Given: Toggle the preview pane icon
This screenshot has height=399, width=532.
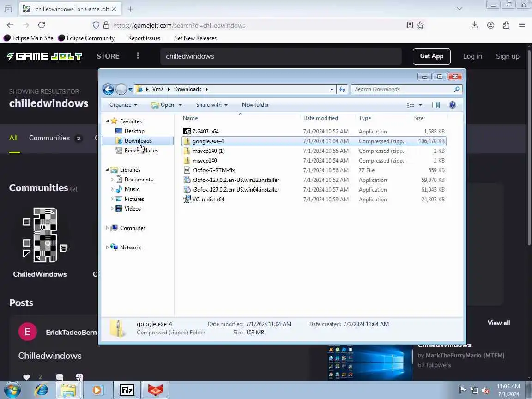Looking at the screenshot, I should pos(436,105).
